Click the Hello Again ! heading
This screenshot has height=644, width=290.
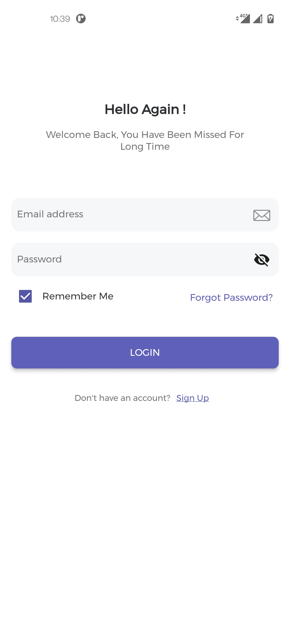point(145,109)
